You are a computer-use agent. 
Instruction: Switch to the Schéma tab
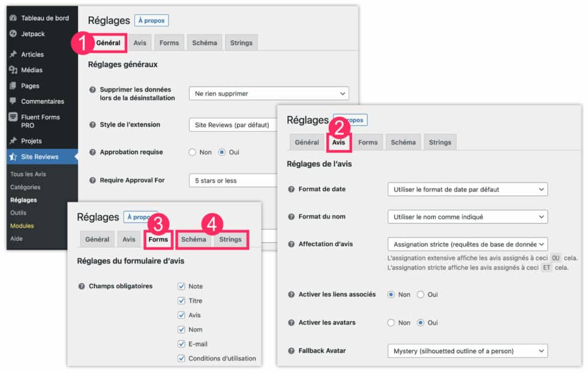(x=193, y=238)
